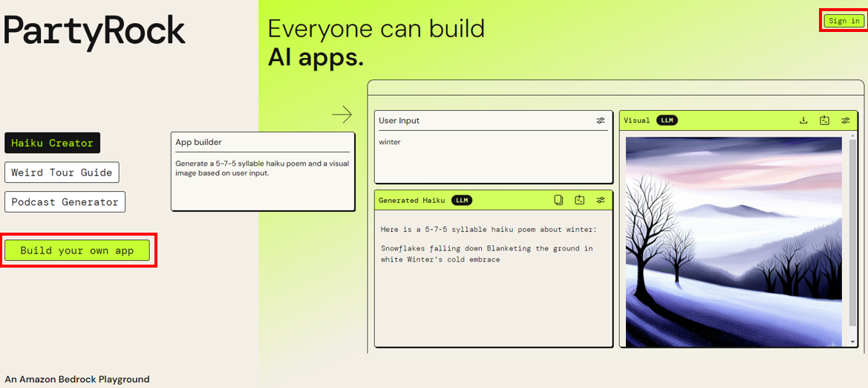The image size is (868, 388).
Task: Click the 'Generated Haiku' widget title
Action: (x=412, y=200)
